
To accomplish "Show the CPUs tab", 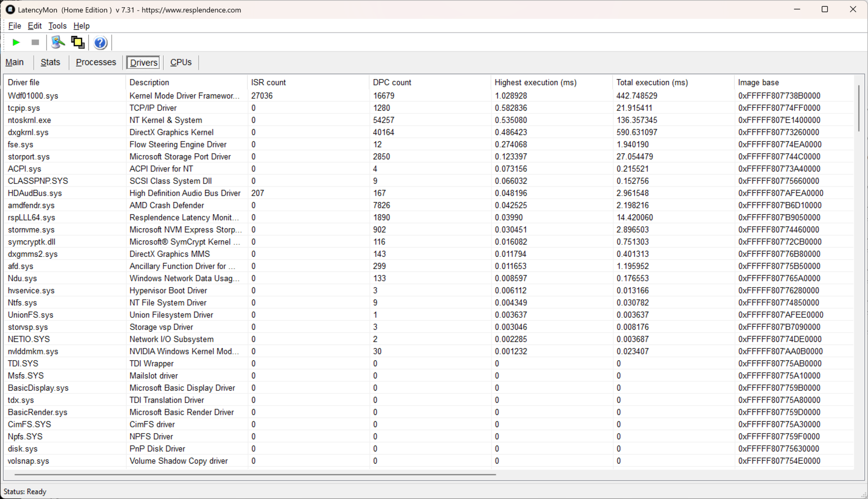I will point(181,62).
